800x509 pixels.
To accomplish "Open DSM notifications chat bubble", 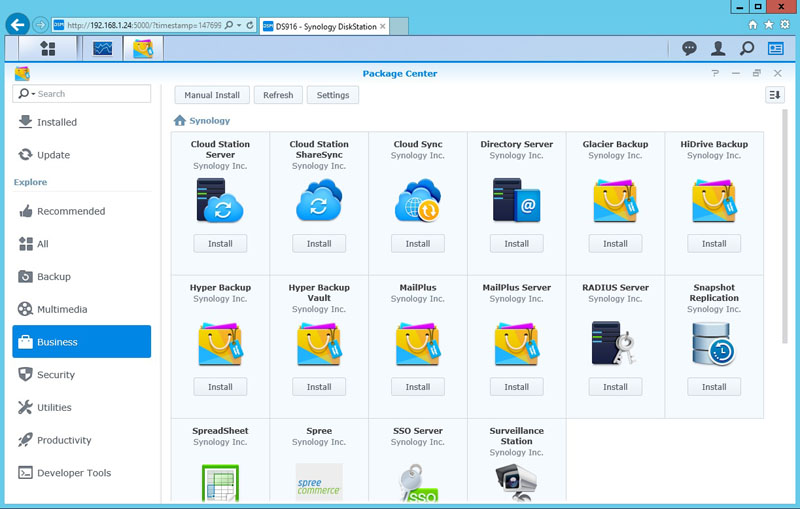I will (689, 48).
